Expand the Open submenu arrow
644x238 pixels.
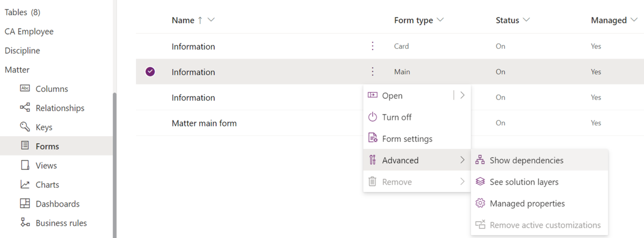[462, 95]
